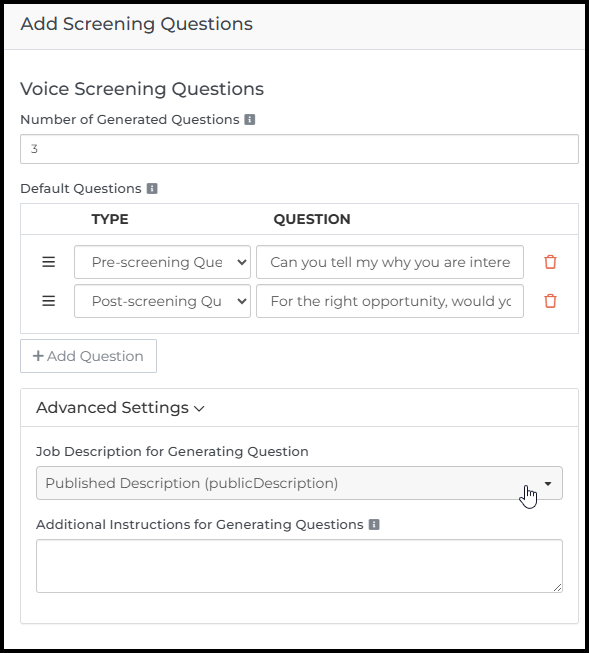
Task: Delete the Pre-screening question with trash icon
Action: click(x=550, y=262)
